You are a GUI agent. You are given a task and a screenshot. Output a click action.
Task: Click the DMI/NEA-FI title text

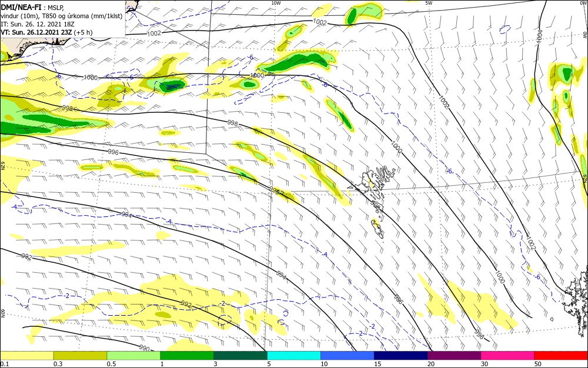pyautogui.click(x=21, y=6)
